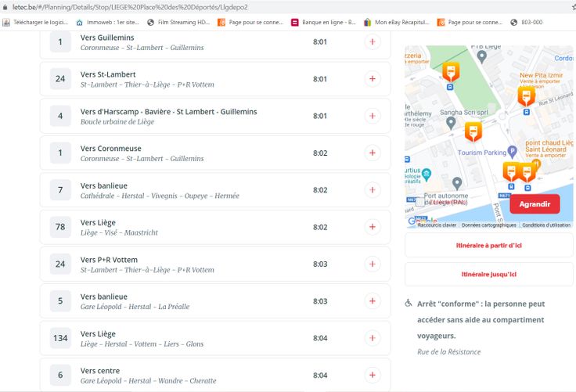Open "Conditions d'utilisation" map link
This screenshot has height=392, width=576.
pyautogui.click(x=546, y=225)
